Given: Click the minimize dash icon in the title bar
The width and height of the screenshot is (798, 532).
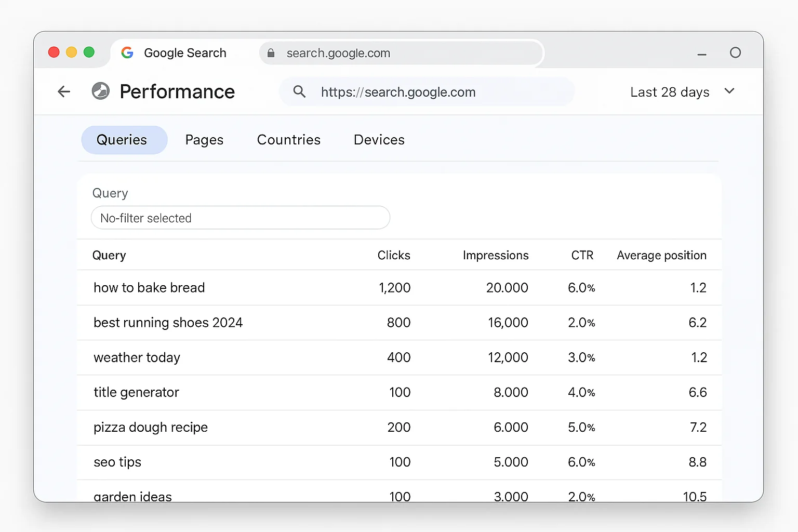Looking at the screenshot, I should click(x=702, y=54).
